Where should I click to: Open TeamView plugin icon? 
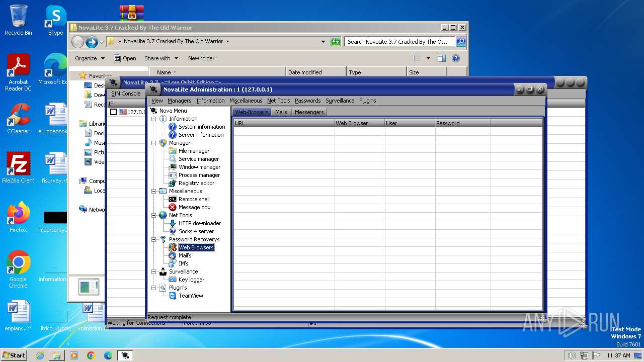tap(173, 296)
